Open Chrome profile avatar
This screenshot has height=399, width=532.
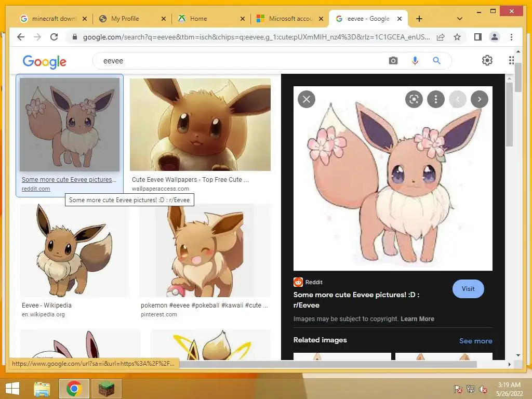click(x=495, y=37)
